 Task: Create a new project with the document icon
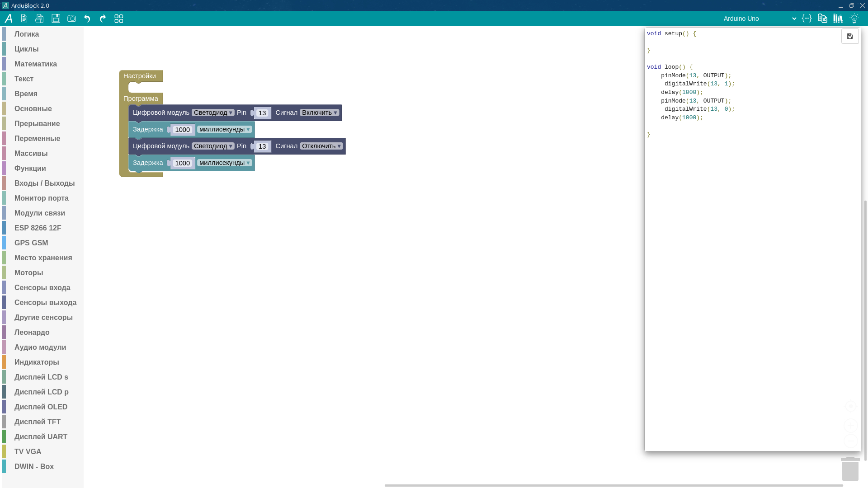tap(24, 19)
